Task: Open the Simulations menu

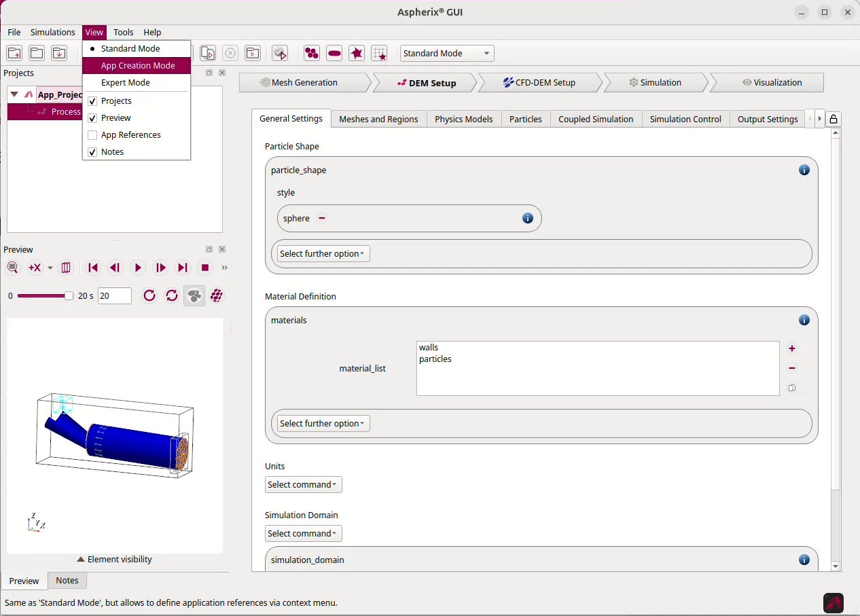Action: [x=53, y=32]
